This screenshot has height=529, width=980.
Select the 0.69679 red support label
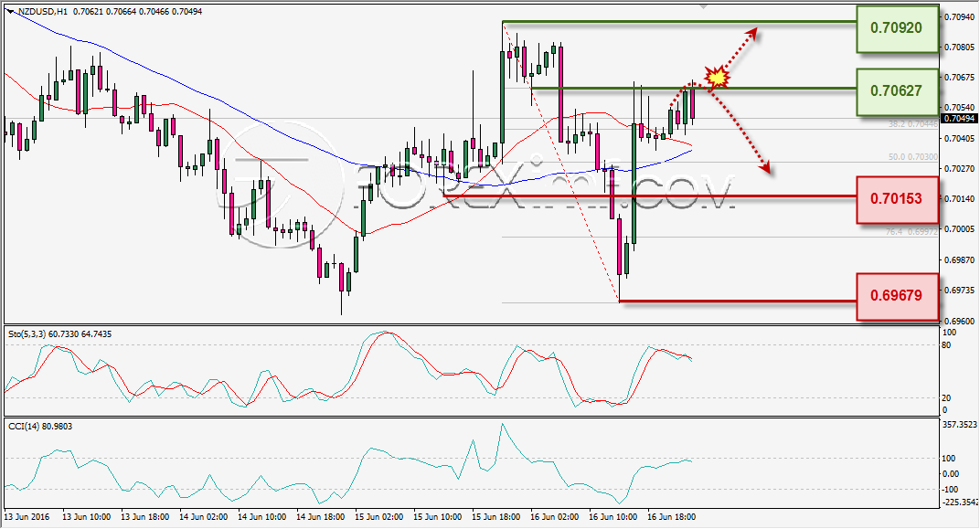897,295
